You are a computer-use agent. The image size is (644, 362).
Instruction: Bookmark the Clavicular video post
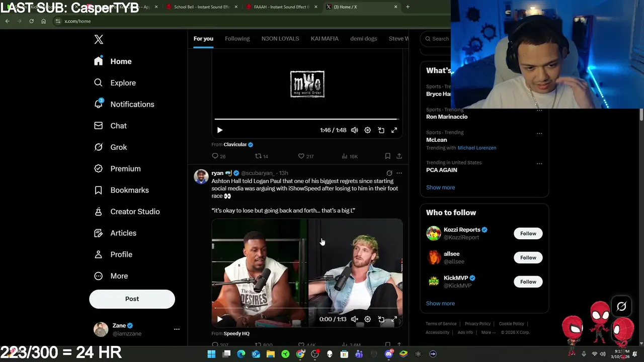(x=387, y=156)
